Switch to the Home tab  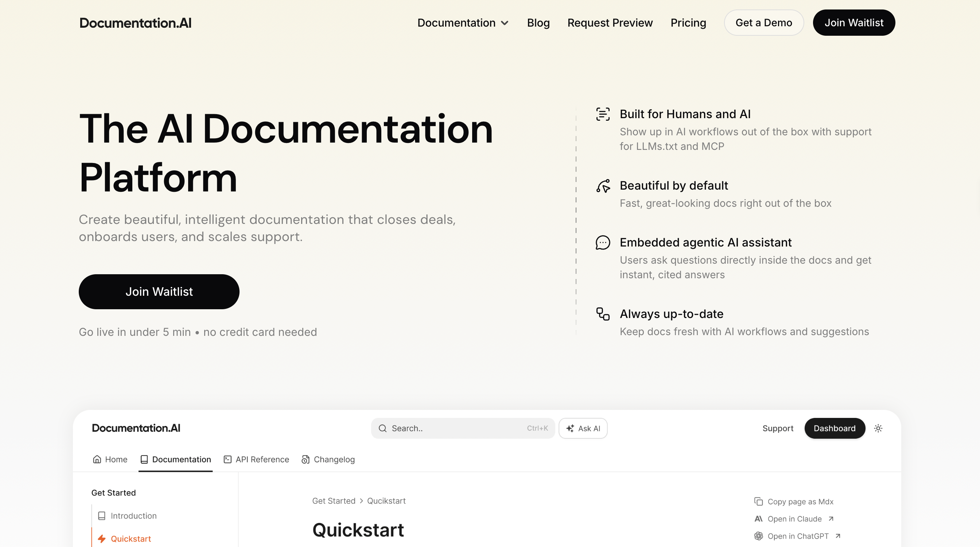pos(110,459)
